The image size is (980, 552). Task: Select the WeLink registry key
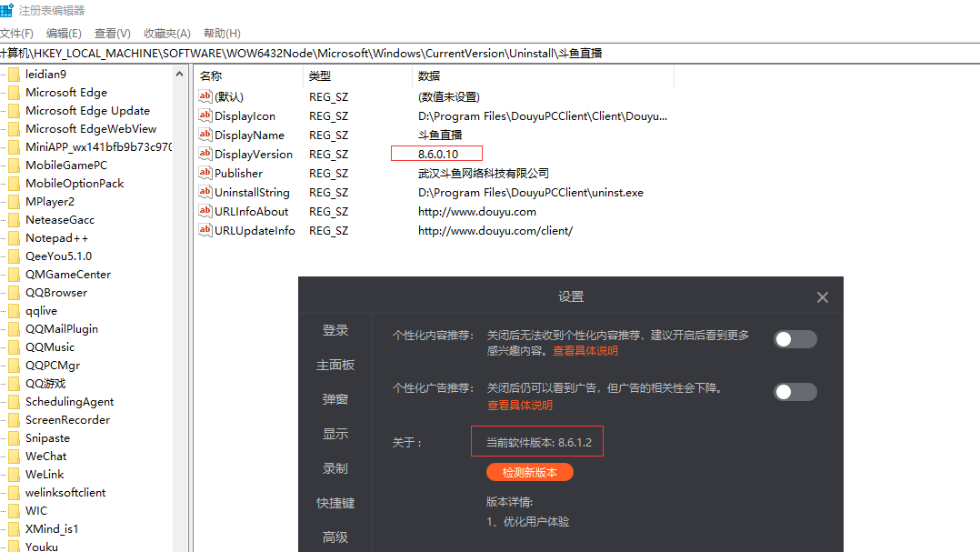click(45, 475)
